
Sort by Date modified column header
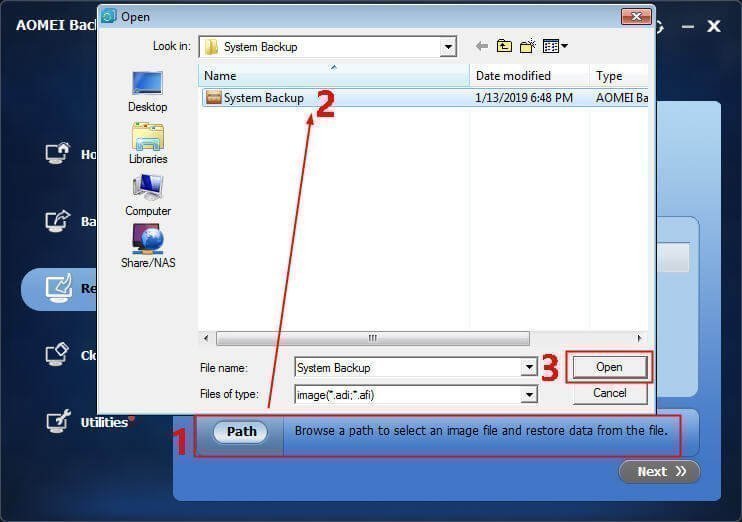(530, 76)
